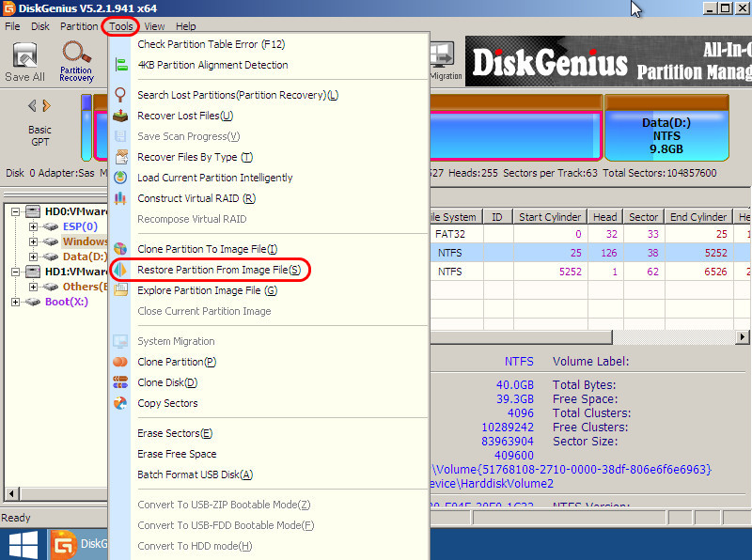The image size is (752, 560).
Task: Click the Head column header
Action: pyautogui.click(x=605, y=217)
